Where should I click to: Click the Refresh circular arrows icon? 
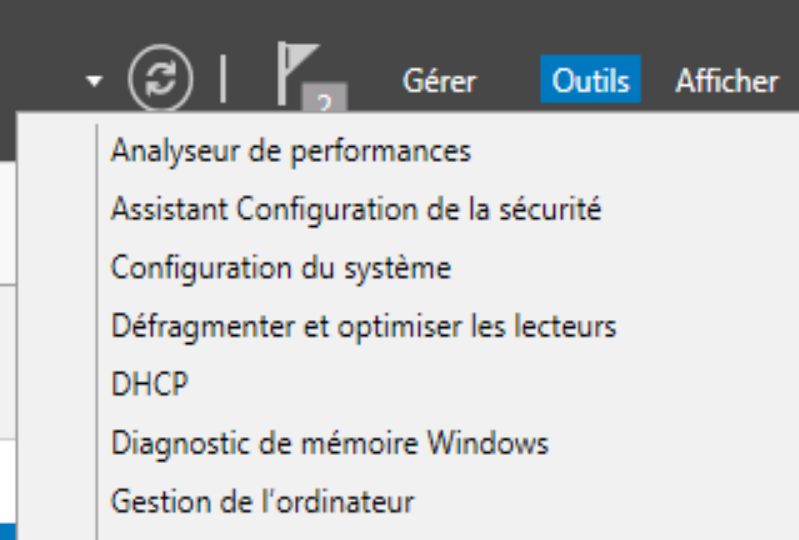(x=161, y=78)
